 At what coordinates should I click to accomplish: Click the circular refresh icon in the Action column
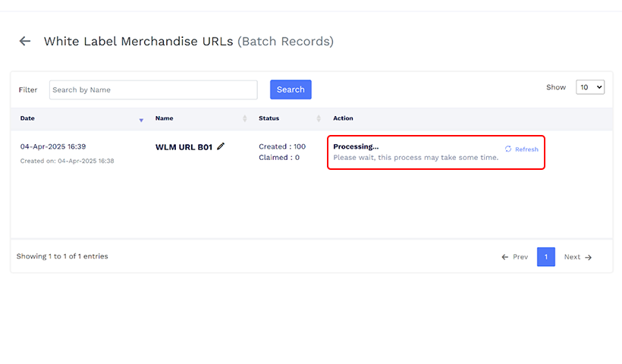tap(508, 149)
